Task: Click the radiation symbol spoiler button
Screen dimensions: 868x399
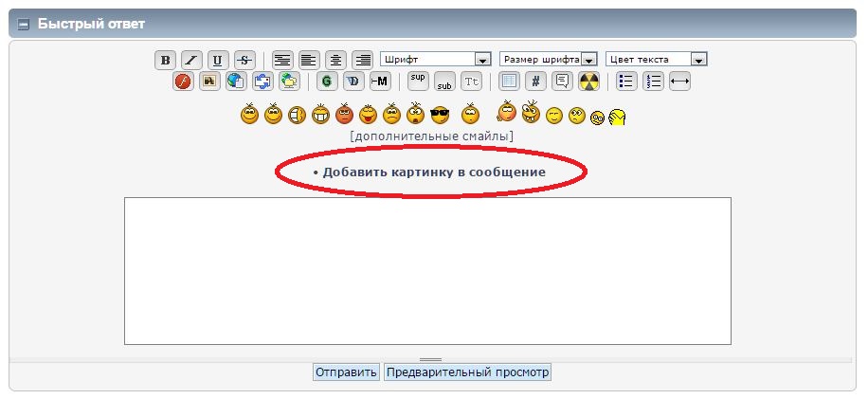Action: pos(588,82)
